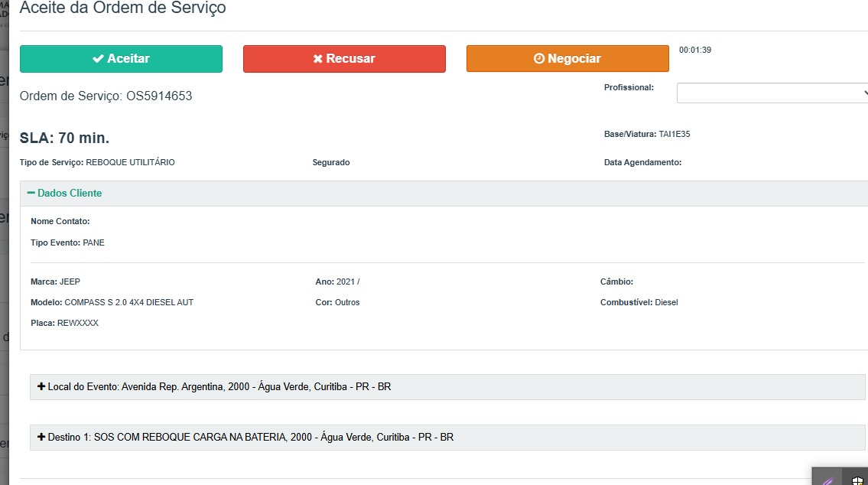Click the SLA 70 min. heading
This screenshot has width=868, height=485.
[64, 138]
